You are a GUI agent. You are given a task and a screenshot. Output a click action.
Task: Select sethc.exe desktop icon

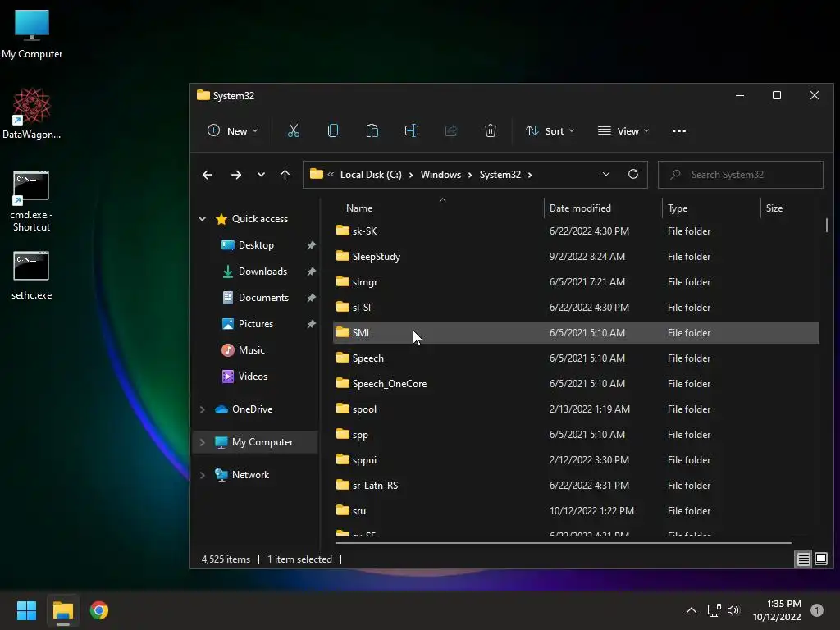(31, 276)
